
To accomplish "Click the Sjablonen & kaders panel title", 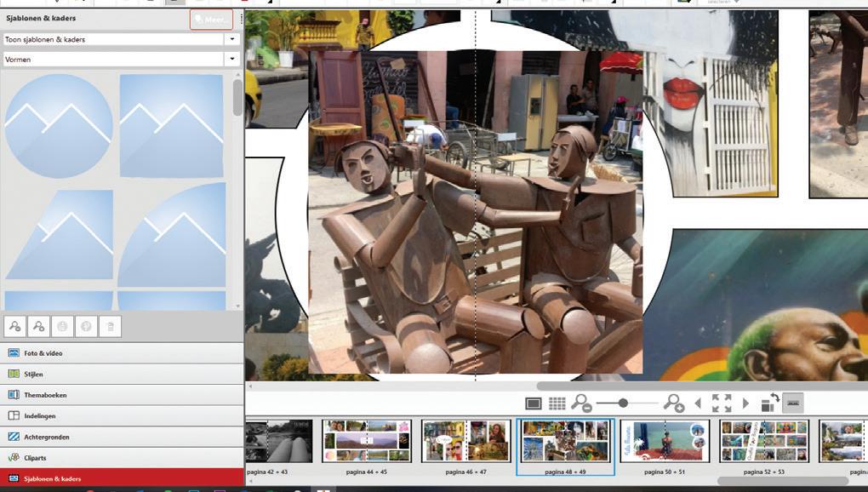I will tap(41, 18).
